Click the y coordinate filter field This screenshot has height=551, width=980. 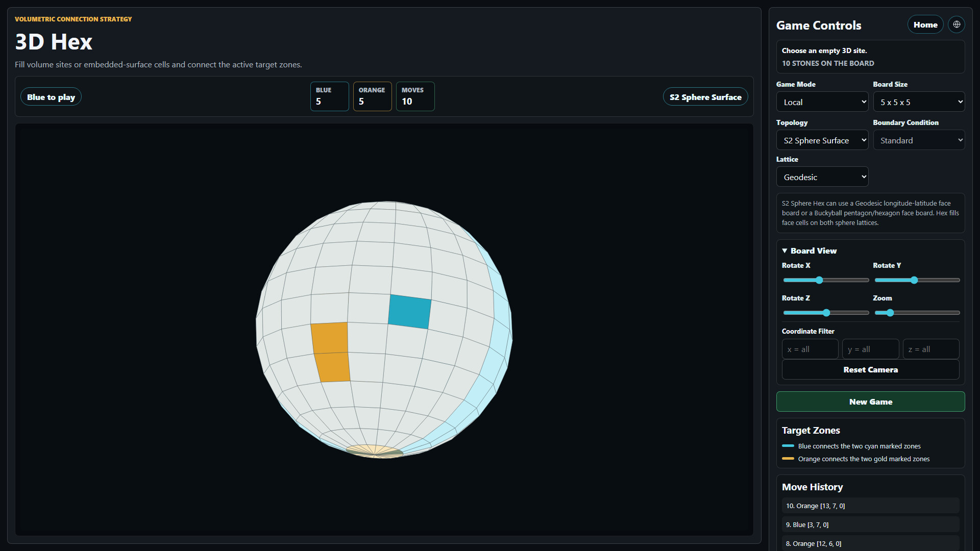870,349
